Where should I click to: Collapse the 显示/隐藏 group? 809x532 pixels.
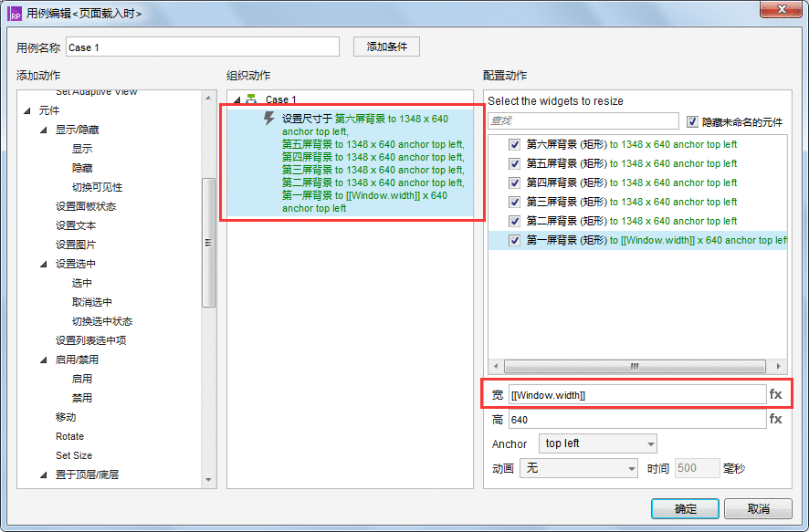(x=44, y=130)
